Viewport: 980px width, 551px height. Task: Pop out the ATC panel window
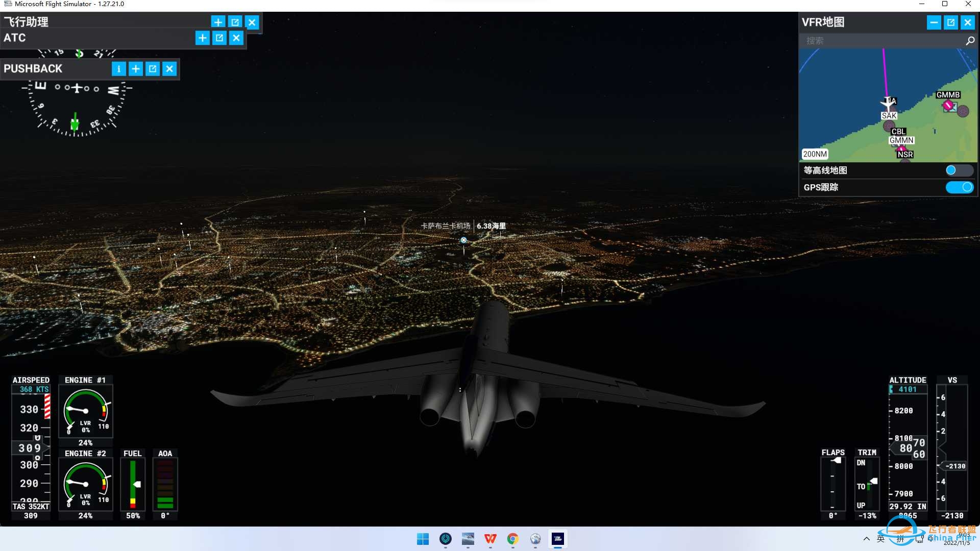click(219, 38)
